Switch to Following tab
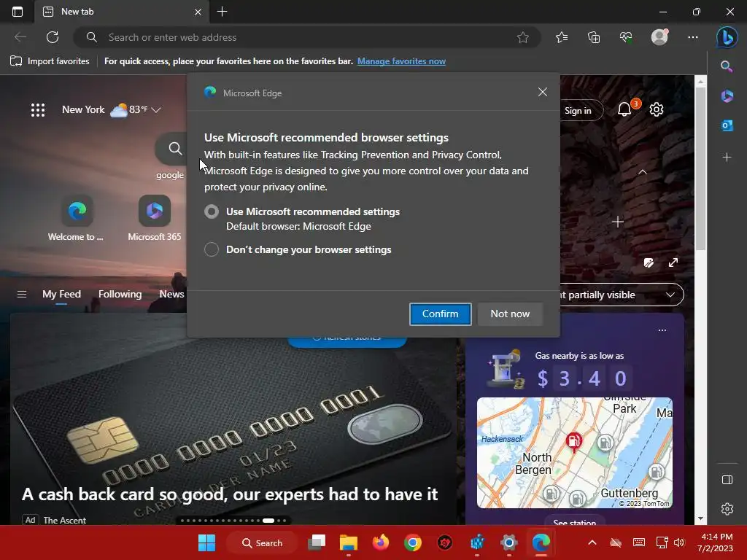 coord(120,295)
